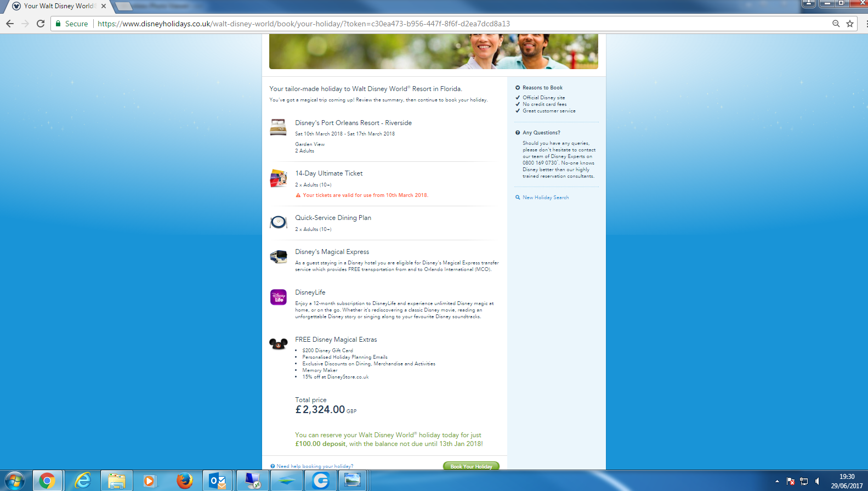Open Windows Explorer from the taskbar
The height and width of the screenshot is (491, 868).
[x=116, y=481]
